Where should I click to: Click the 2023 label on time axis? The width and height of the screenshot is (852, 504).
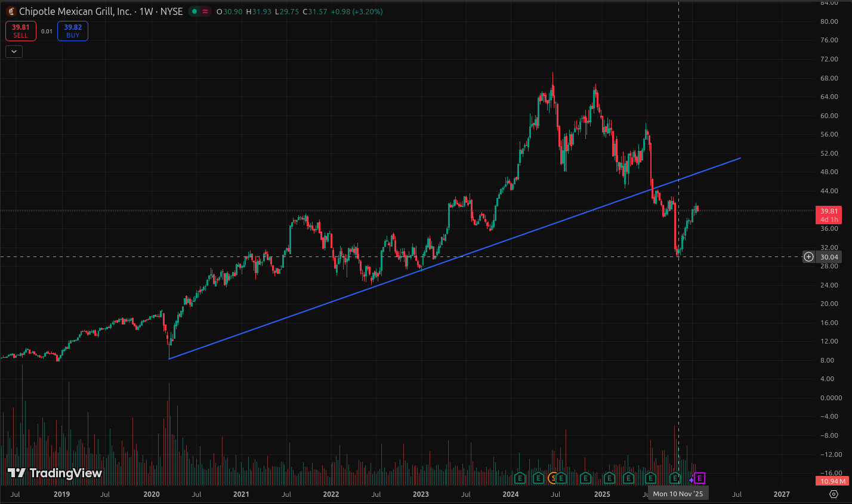point(421,494)
